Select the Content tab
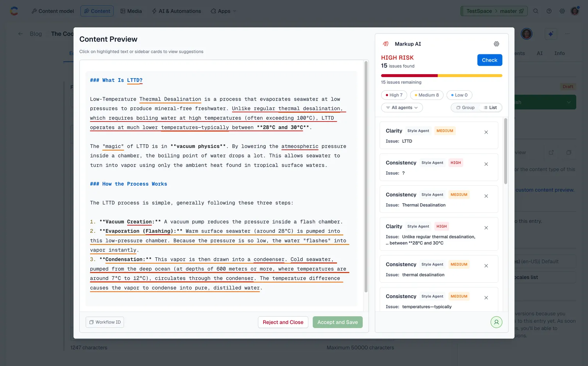Viewport: 588px width, 366px height. (x=97, y=11)
